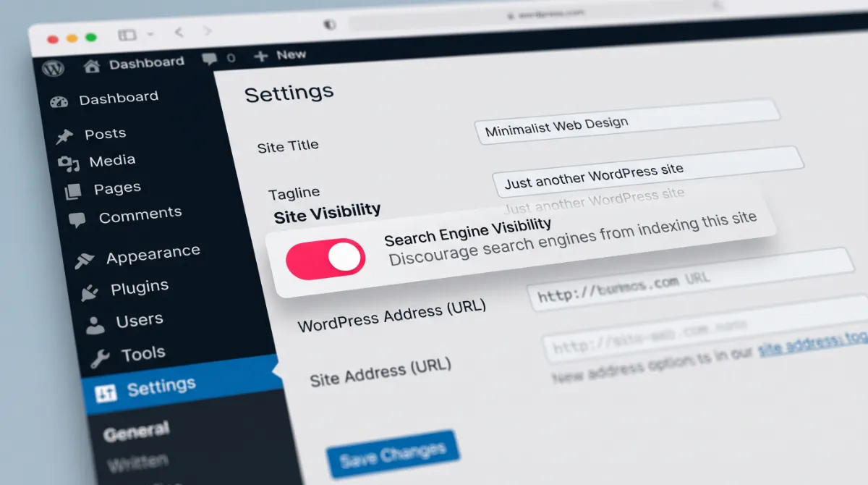Click the Dashboard gauge icon in sidebar
This screenshot has width=868, height=485.
pos(59,102)
